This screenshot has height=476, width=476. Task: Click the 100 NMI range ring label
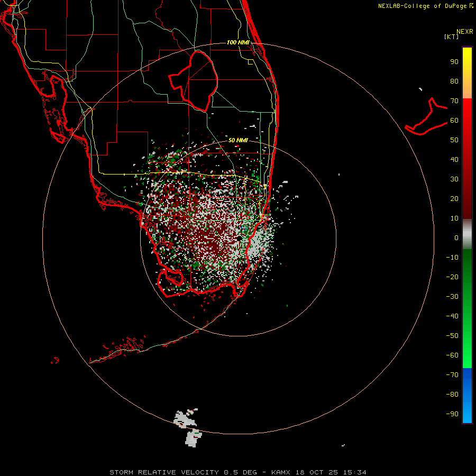238,42
